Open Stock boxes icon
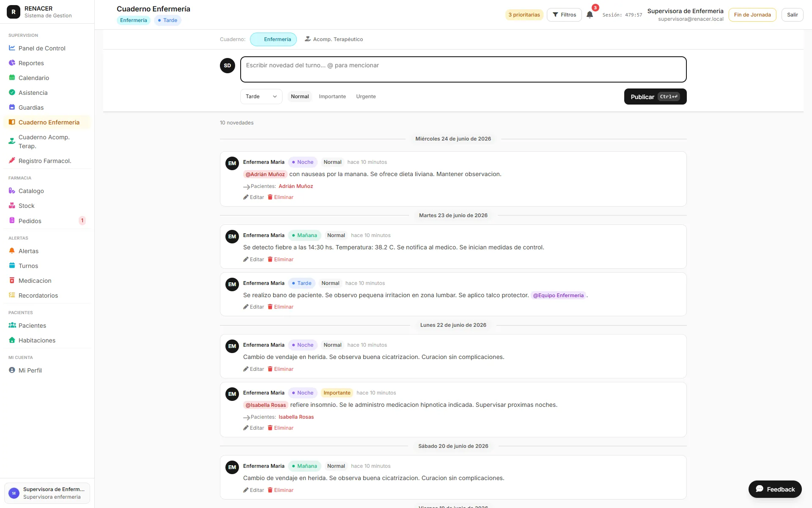The width and height of the screenshot is (812, 508). click(12, 205)
